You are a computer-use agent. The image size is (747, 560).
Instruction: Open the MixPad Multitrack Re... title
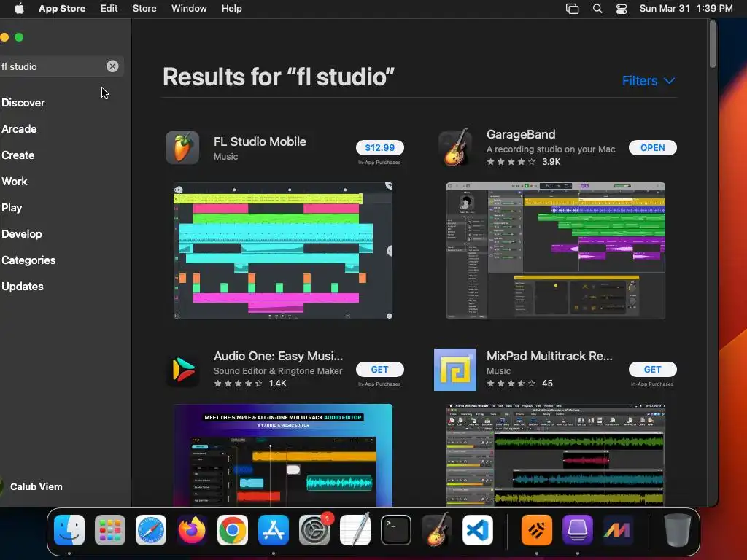[x=549, y=356]
